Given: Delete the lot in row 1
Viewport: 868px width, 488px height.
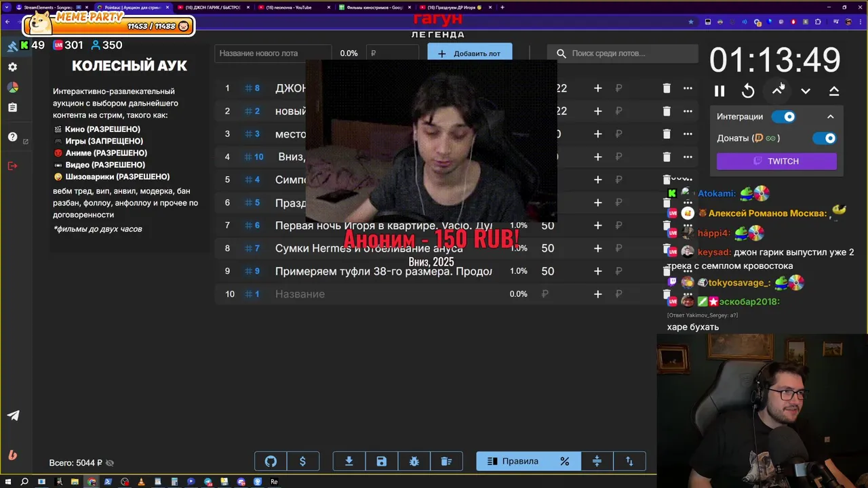Looking at the screenshot, I should click(x=667, y=88).
